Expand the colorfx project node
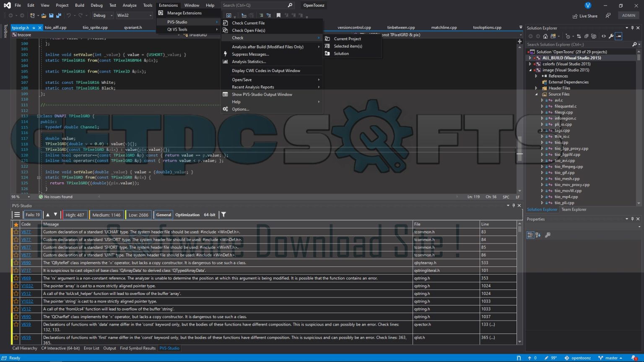 (530, 64)
